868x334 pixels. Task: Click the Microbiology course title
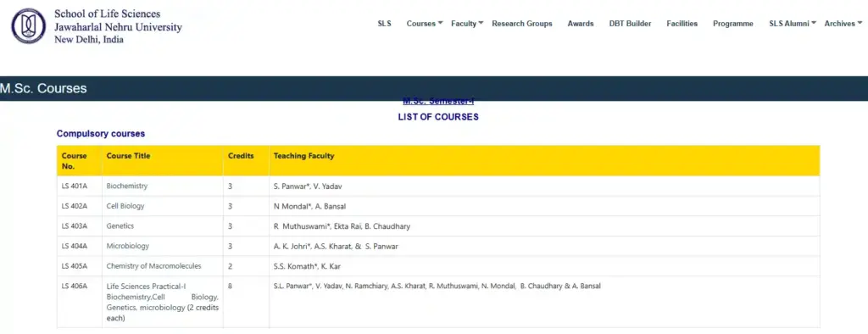[127, 246]
